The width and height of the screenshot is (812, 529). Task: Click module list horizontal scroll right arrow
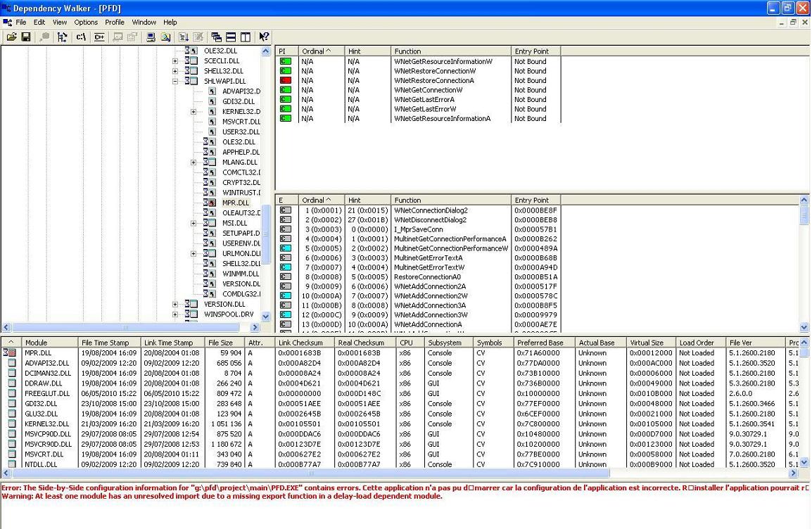point(794,473)
